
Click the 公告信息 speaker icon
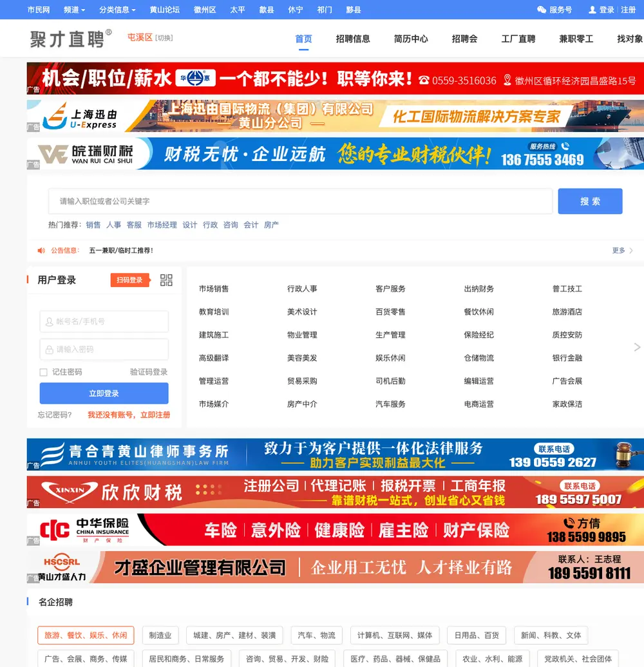tap(41, 250)
